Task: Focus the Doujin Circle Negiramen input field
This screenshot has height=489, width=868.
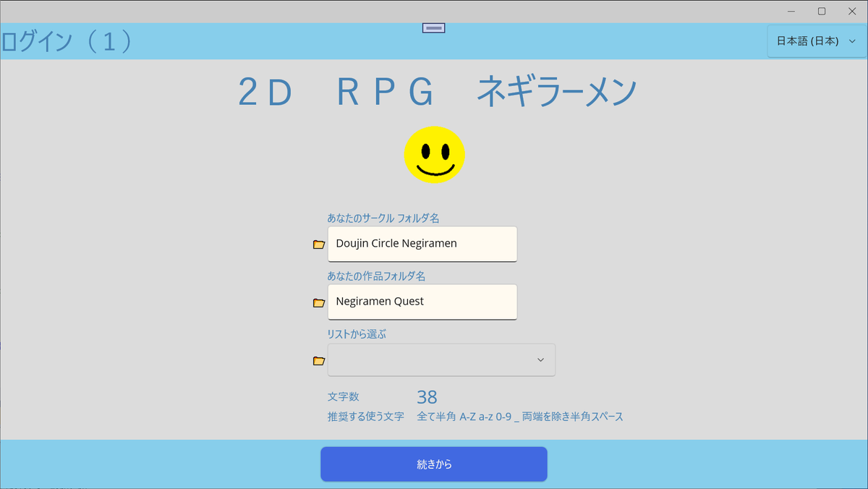Action: pos(422,244)
